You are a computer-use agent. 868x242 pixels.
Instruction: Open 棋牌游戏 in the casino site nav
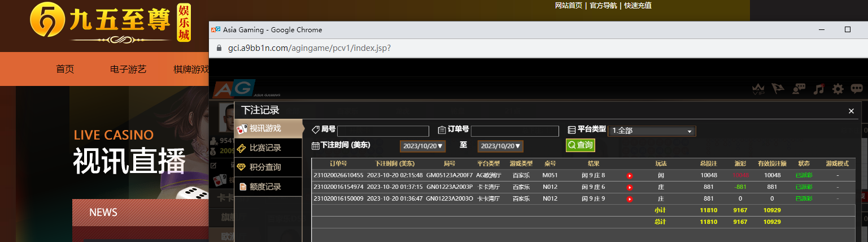coord(191,69)
